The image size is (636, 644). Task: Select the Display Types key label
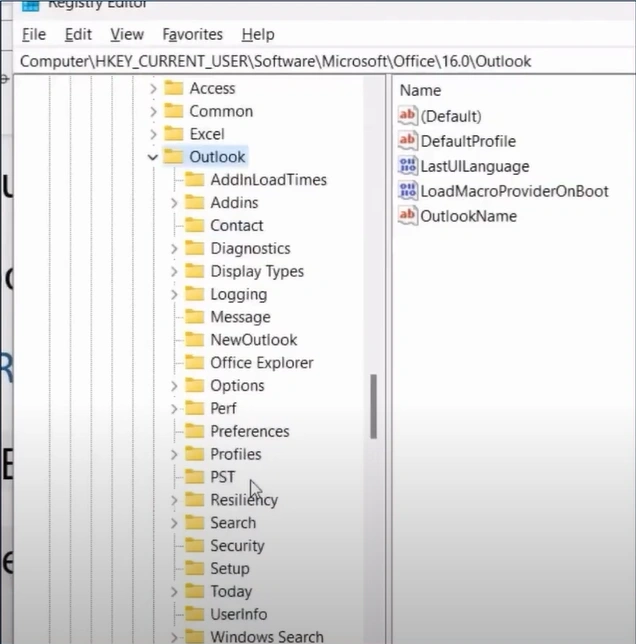click(257, 271)
